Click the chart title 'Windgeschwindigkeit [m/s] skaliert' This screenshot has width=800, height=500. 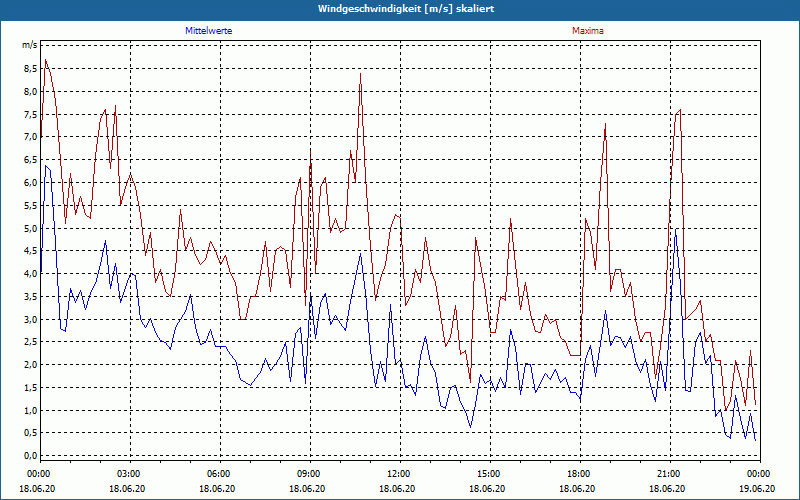coord(406,9)
